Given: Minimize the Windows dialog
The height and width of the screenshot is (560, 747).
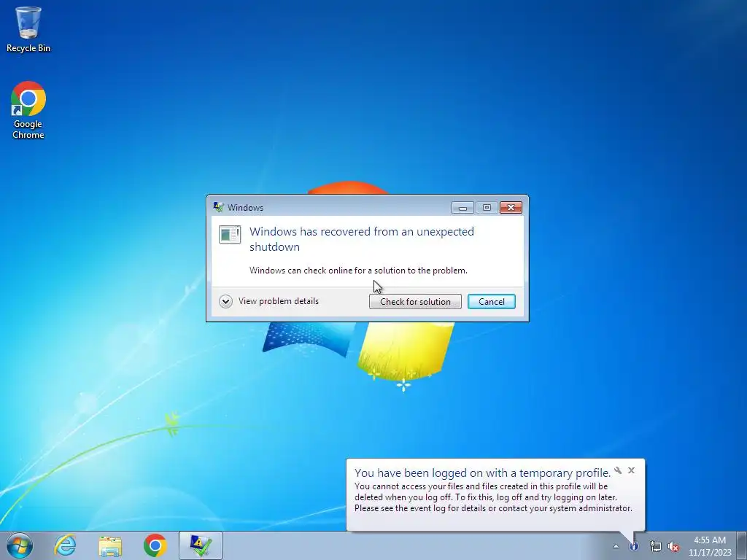Looking at the screenshot, I should point(462,208).
